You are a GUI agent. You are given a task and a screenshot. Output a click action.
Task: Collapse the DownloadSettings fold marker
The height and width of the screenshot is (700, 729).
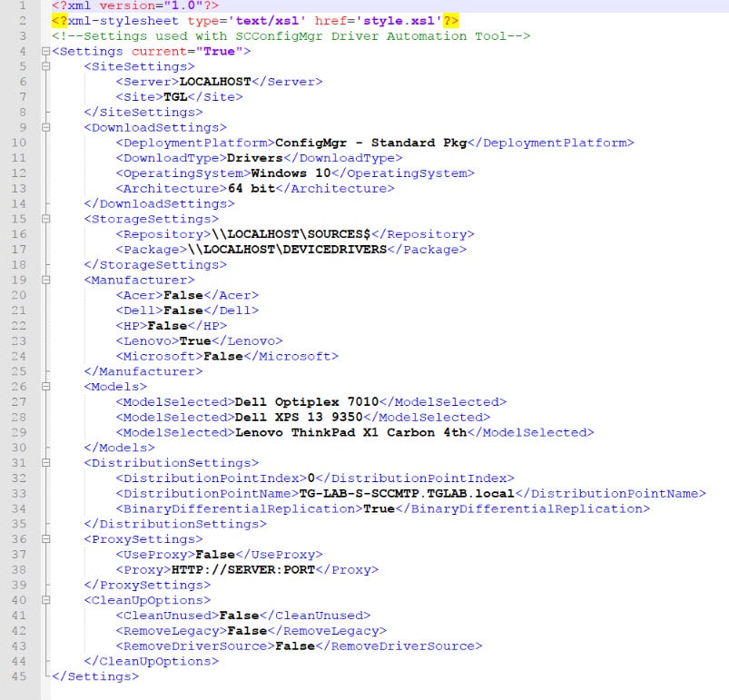(x=45, y=127)
